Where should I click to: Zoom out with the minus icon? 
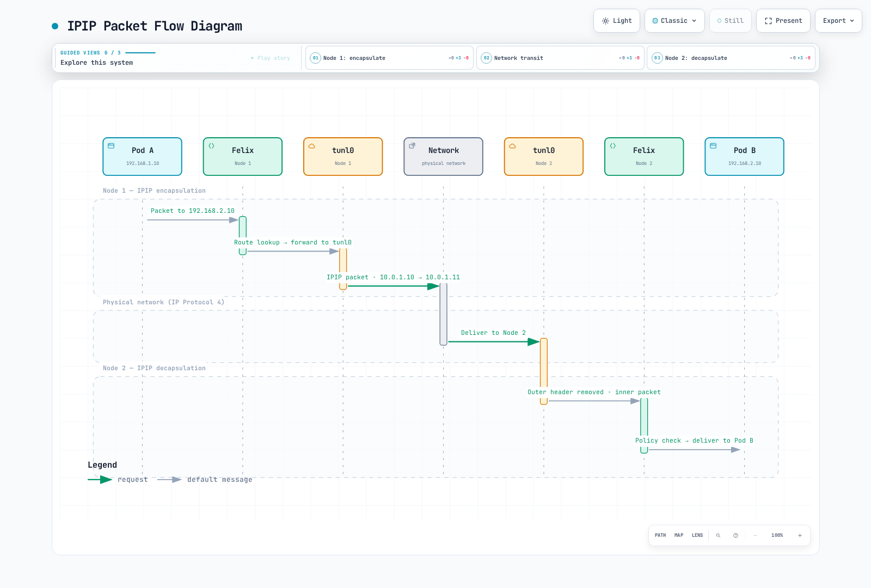click(755, 535)
